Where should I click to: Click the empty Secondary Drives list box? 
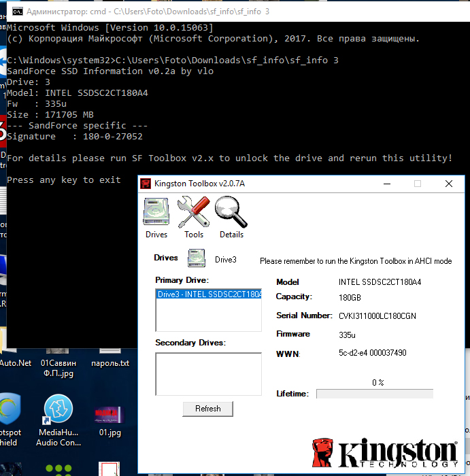pyautogui.click(x=208, y=374)
